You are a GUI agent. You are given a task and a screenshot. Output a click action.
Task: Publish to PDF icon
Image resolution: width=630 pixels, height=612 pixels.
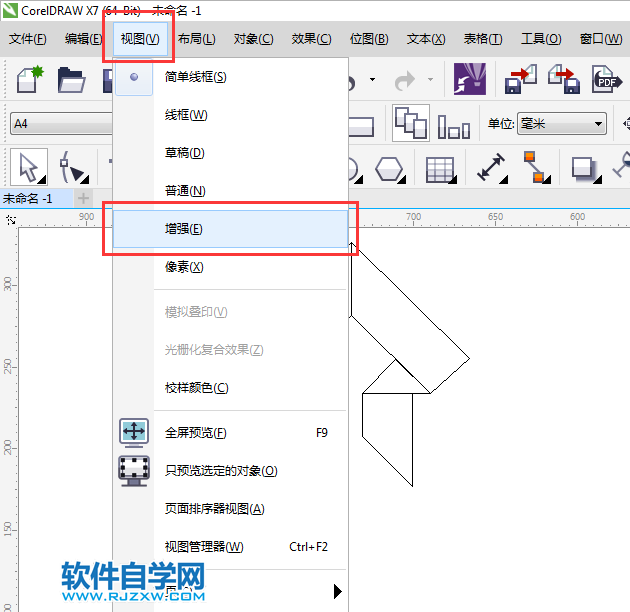(x=607, y=79)
